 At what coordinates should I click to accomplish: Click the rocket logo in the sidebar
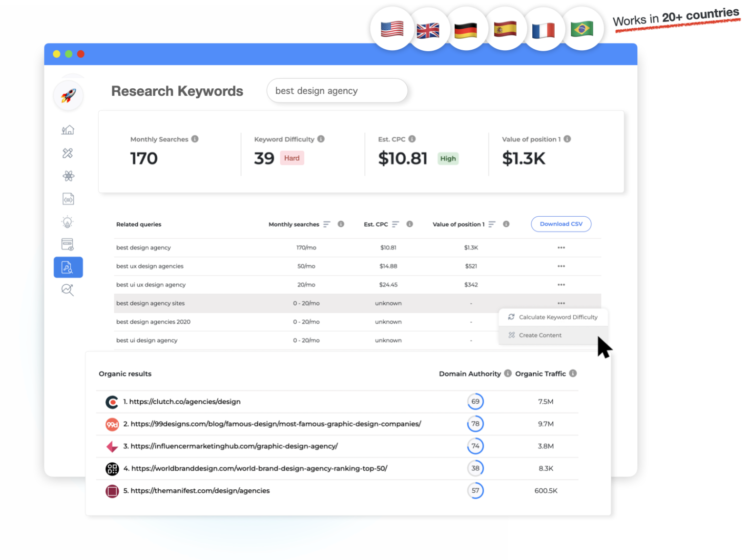68,95
